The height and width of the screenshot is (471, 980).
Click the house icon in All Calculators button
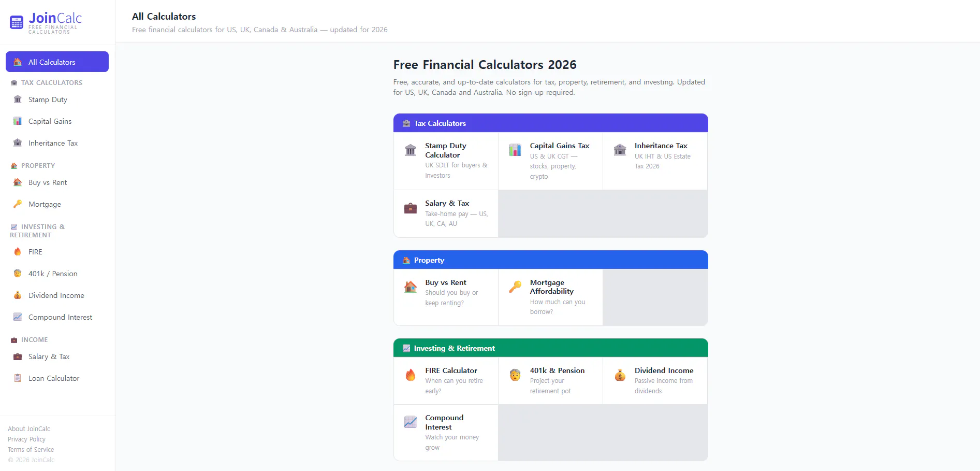[18, 62]
